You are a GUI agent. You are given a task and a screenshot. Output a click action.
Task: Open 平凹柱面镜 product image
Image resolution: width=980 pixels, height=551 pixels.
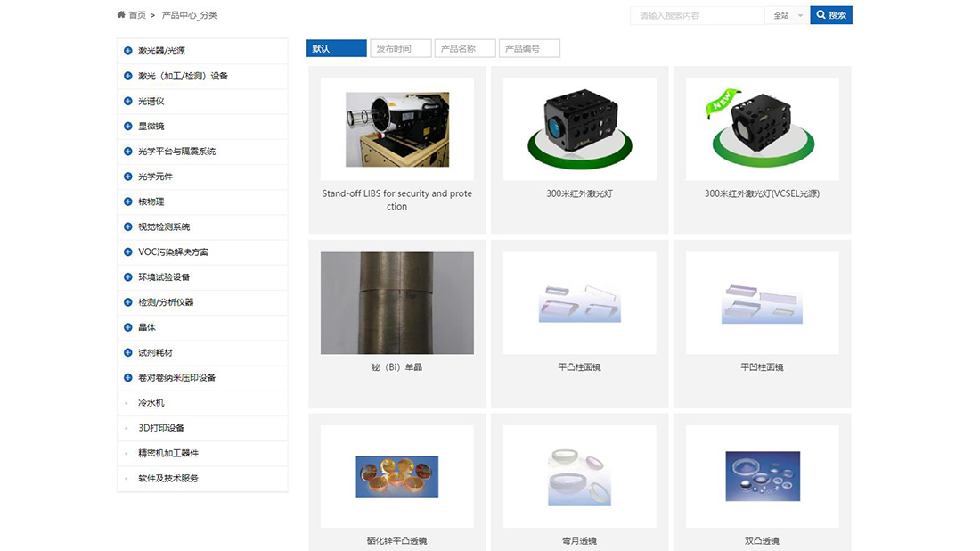[x=762, y=303]
